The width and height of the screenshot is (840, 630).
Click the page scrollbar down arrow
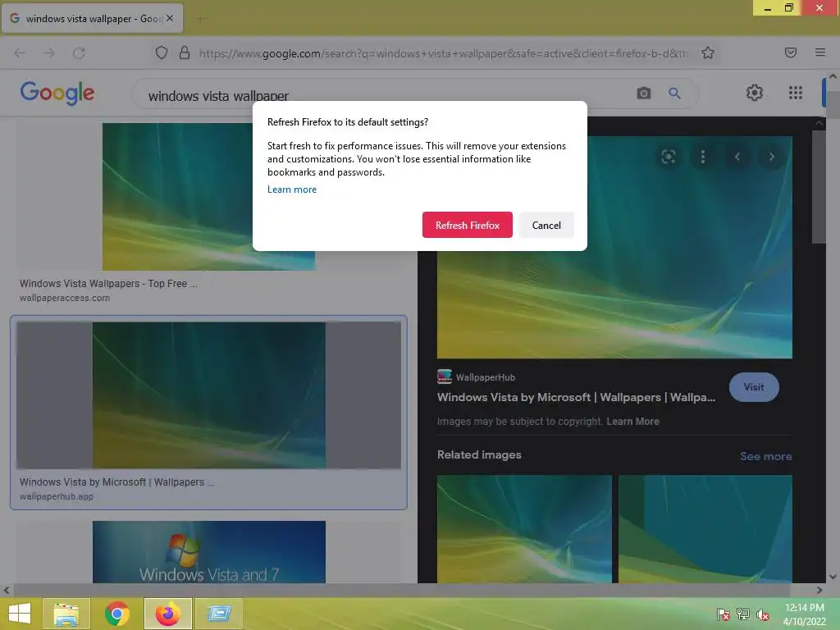click(833, 577)
